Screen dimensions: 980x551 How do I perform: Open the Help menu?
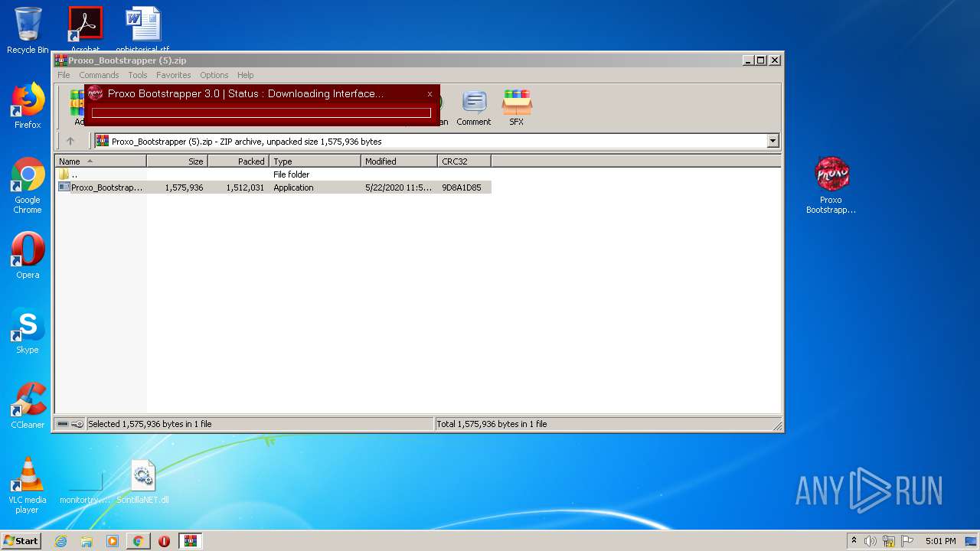[x=245, y=75]
